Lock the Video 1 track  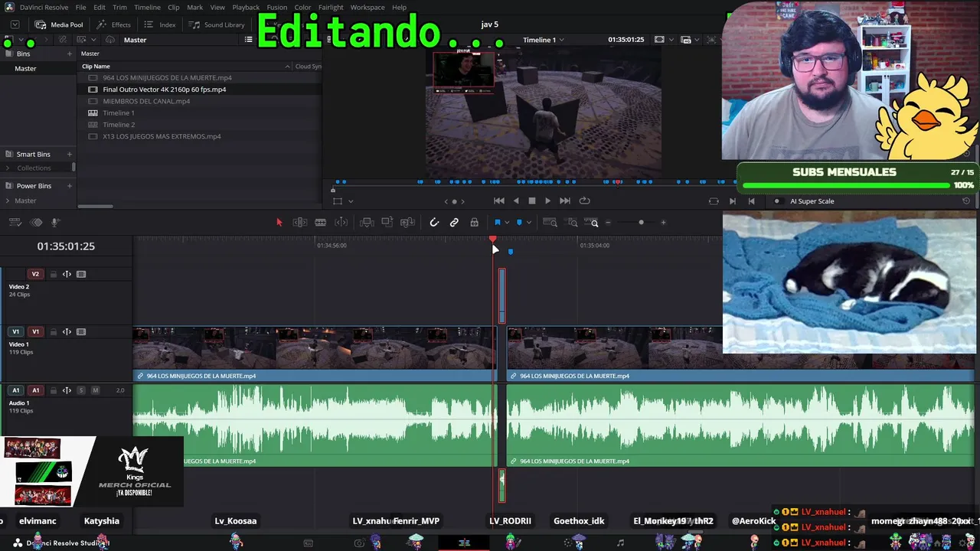pos(53,332)
